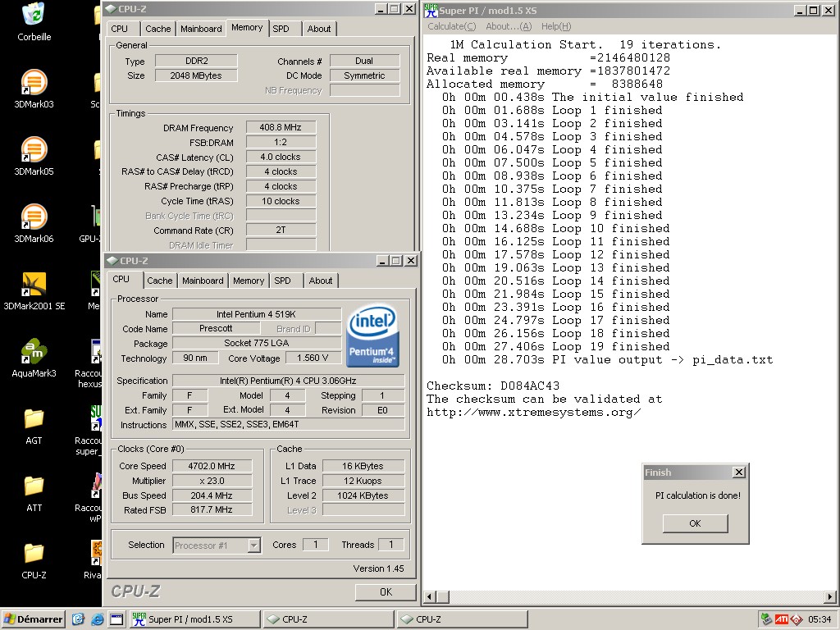Click the Memory window CPU-Z title icon
This screenshot has height=630, width=840.
(x=111, y=8)
